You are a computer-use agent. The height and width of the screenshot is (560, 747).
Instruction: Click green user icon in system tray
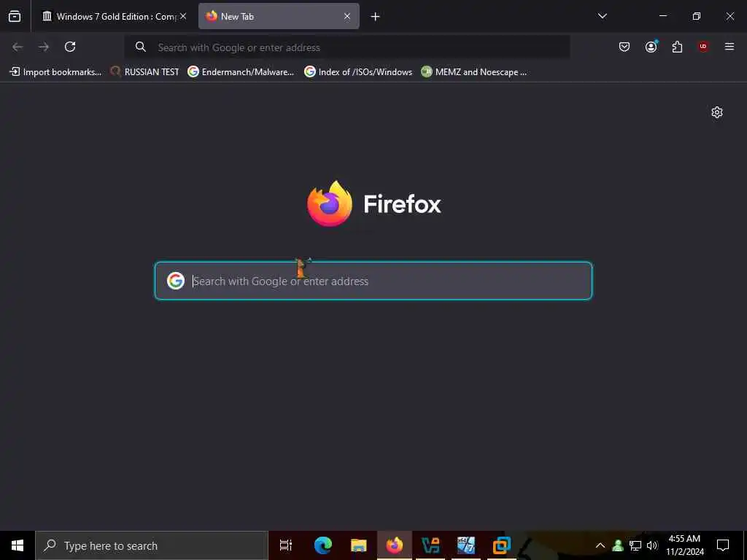coord(618,545)
